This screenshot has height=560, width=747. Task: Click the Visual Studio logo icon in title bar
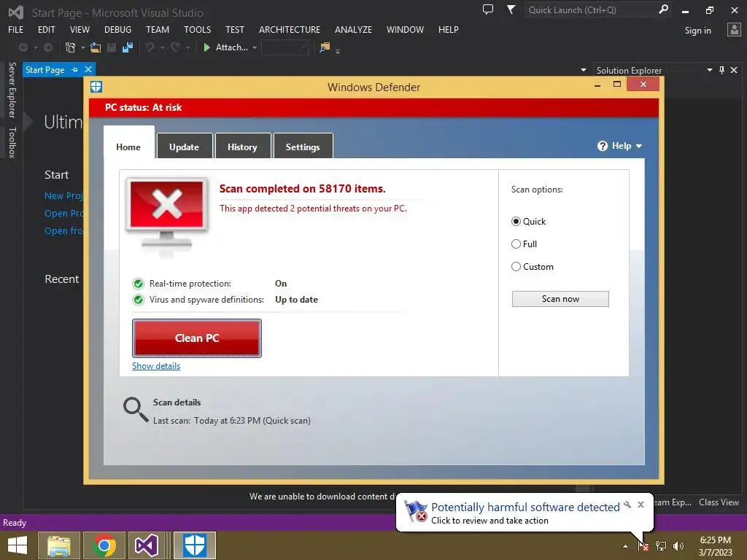pyautogui.click(x=16, y=12)
